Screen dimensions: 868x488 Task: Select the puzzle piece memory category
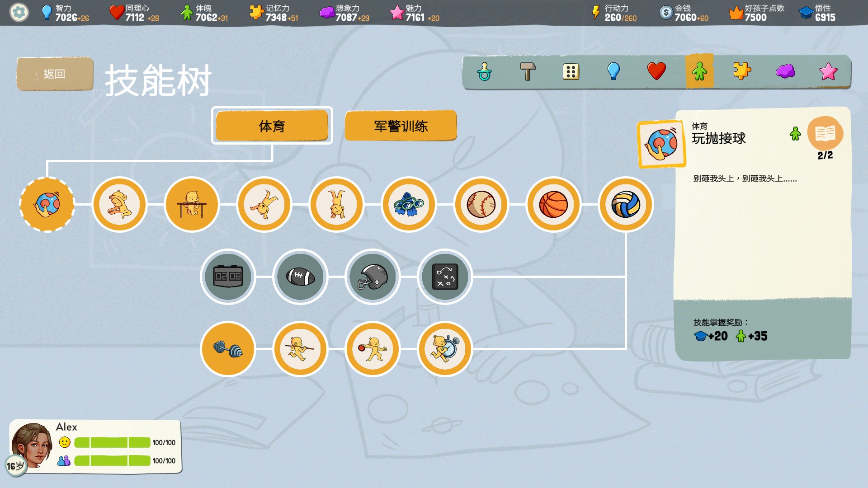pos(742,71)
